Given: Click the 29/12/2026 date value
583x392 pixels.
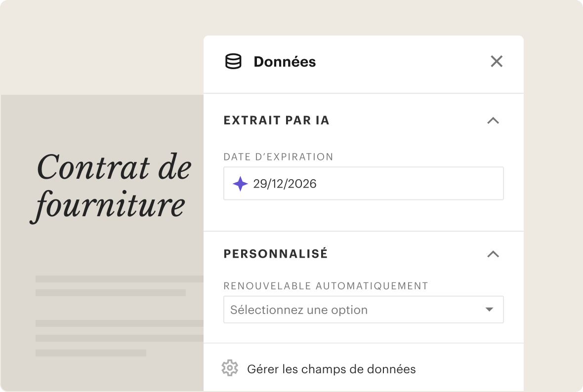Looking at the screenshot, I should tap(285, 184).
